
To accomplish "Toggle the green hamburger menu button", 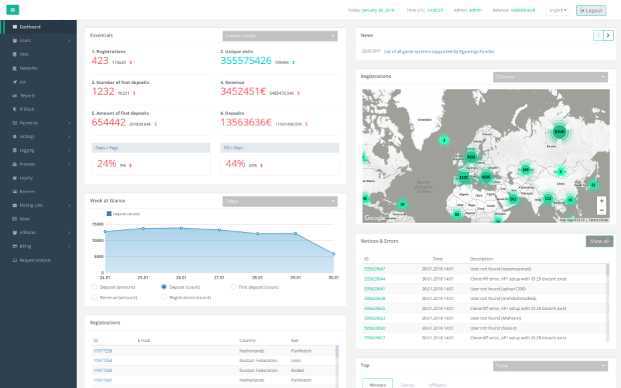I will pos(13,10).
